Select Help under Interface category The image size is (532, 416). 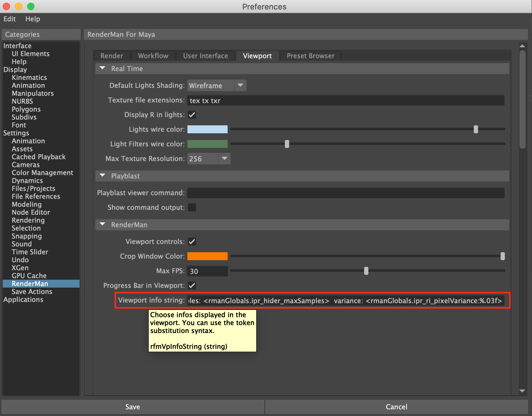(19, 62)
